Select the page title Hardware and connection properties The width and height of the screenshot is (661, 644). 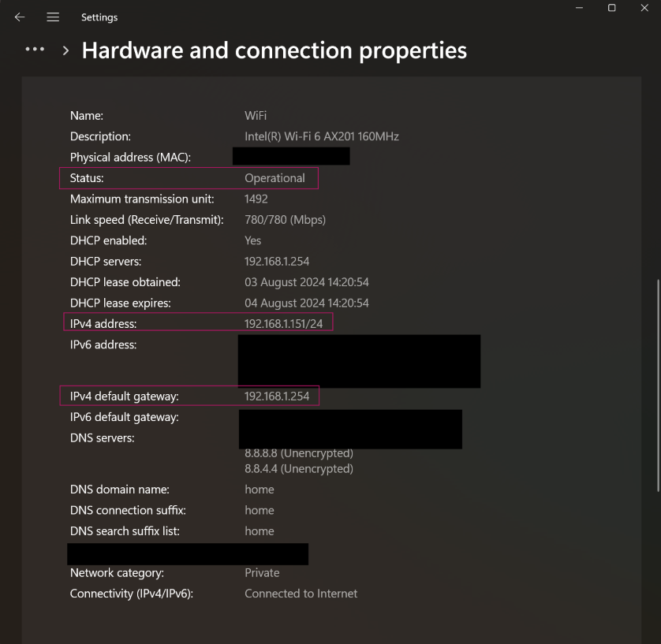point(274,51)
